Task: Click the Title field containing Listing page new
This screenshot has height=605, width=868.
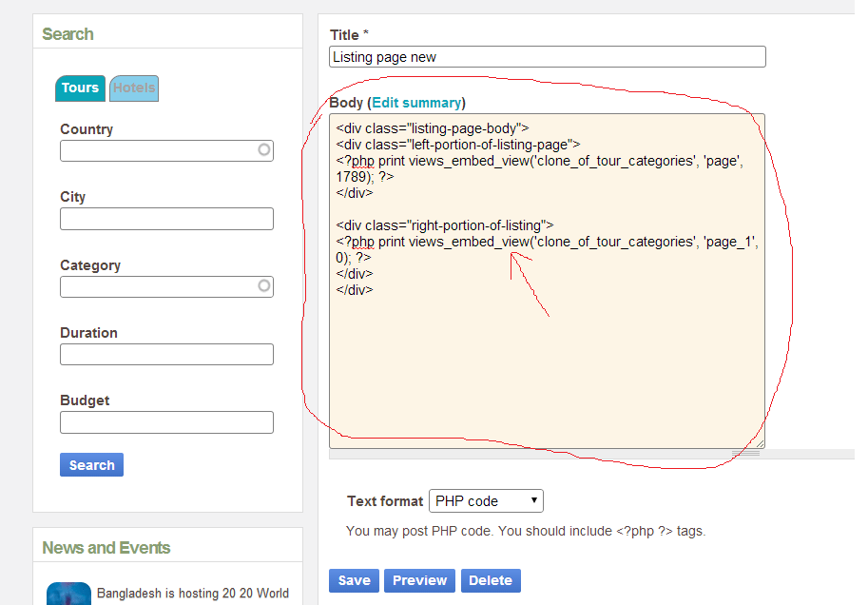Action: click(x=548, y=57)
